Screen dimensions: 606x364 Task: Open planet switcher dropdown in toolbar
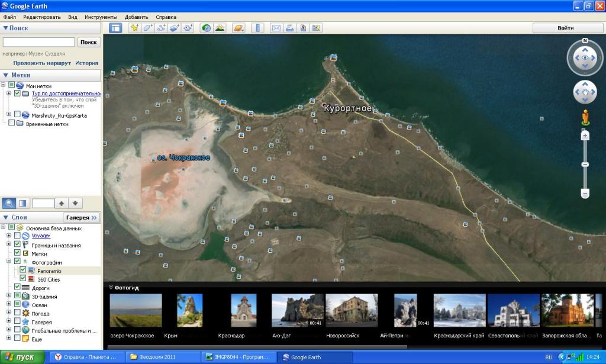[237, 28]
